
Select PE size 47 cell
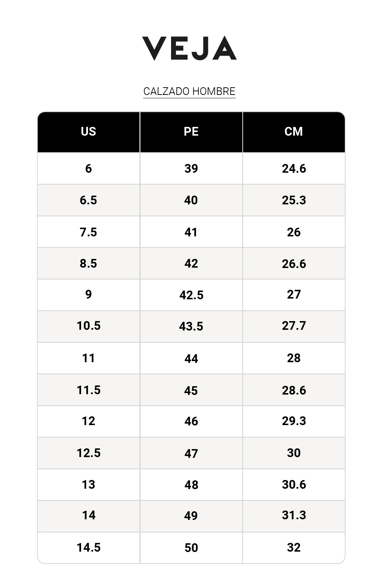pos(191,453)
